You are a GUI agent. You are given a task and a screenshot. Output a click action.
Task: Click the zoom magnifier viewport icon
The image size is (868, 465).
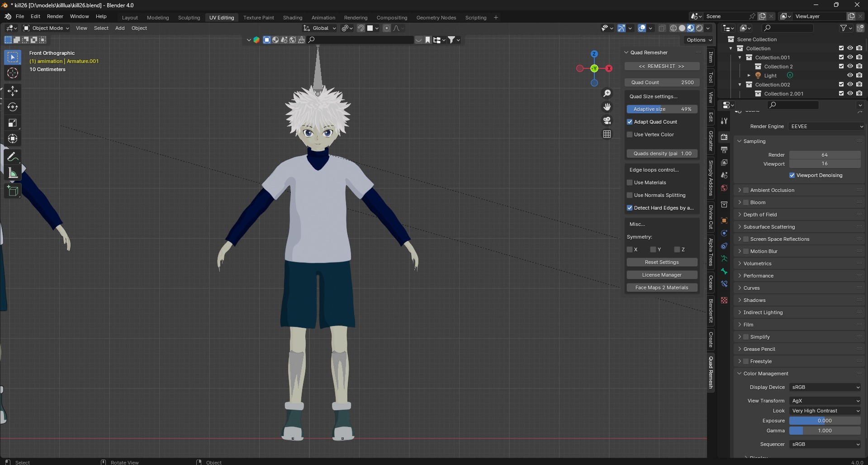click(x=607, y=93)
